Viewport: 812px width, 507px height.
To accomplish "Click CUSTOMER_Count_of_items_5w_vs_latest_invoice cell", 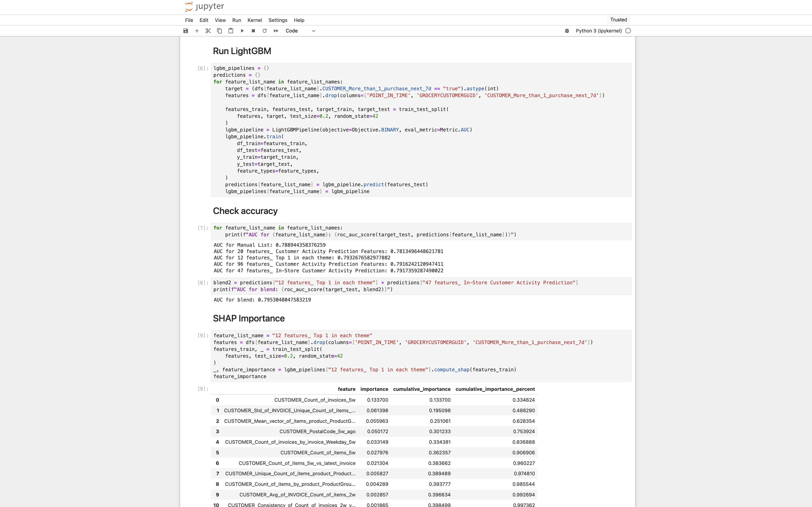I will [297, 463].
